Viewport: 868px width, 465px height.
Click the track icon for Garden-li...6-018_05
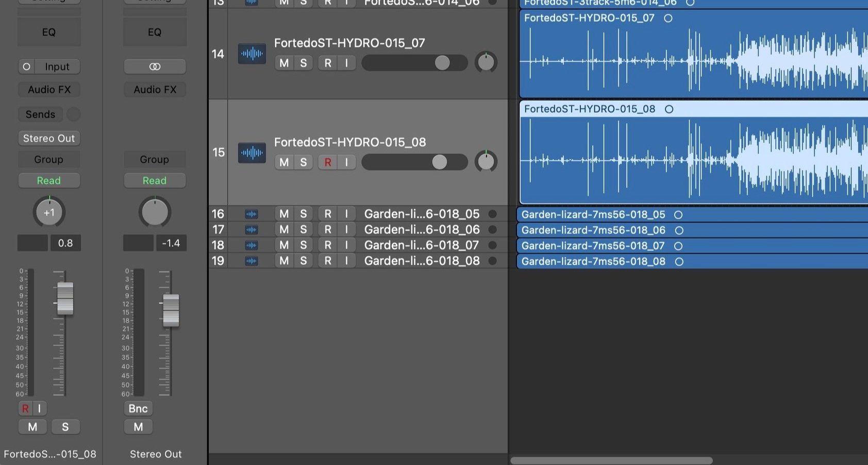coord(251,214)
